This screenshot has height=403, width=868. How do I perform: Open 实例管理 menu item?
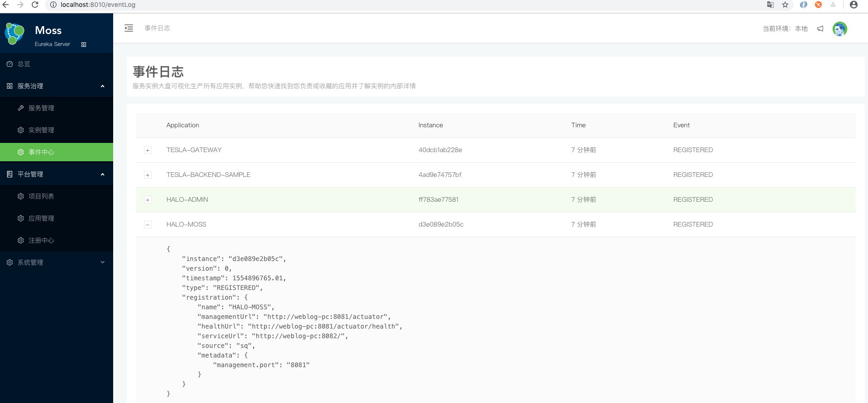pos(41,130)
